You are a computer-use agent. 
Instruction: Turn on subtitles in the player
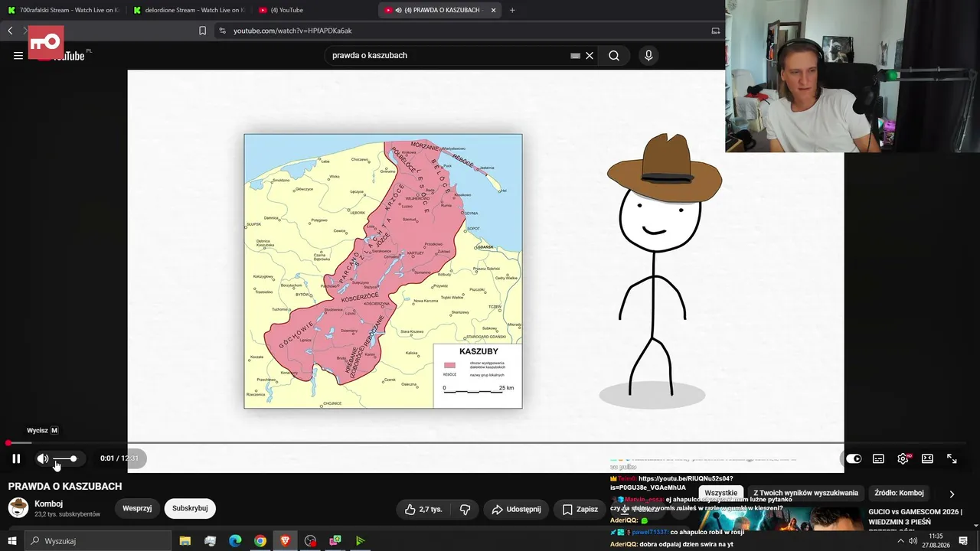(878, 458)
